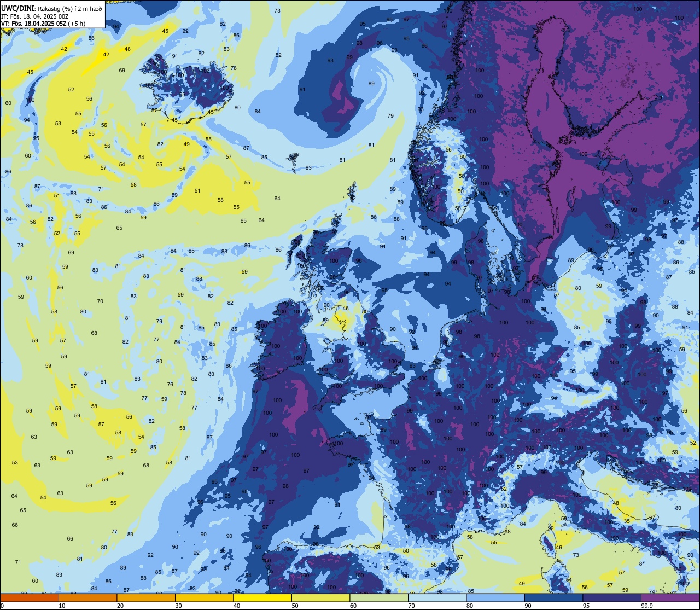Pick the bright yellow 40–50 legend swatch
Screen dimensions: 700x610
click(262, 597)
